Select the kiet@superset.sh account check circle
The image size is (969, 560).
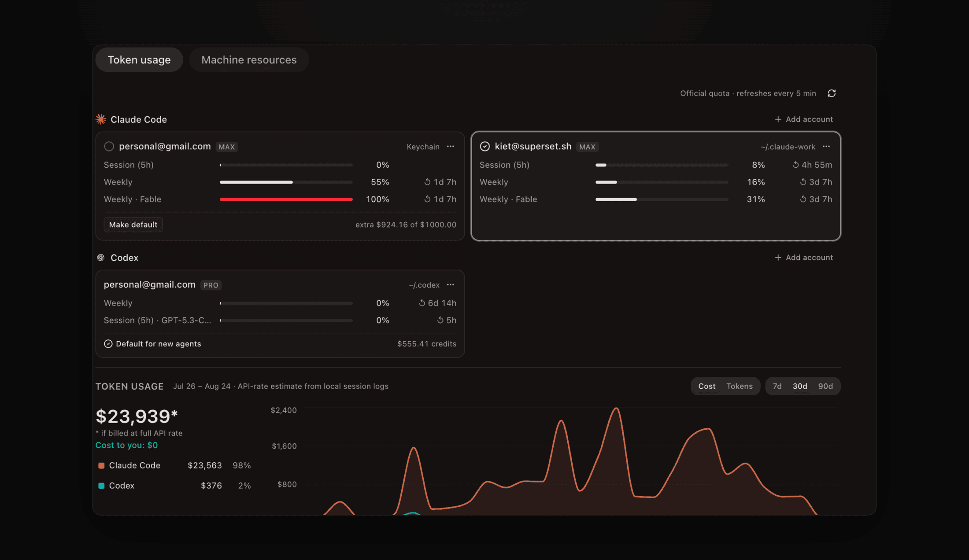point(484,147)
